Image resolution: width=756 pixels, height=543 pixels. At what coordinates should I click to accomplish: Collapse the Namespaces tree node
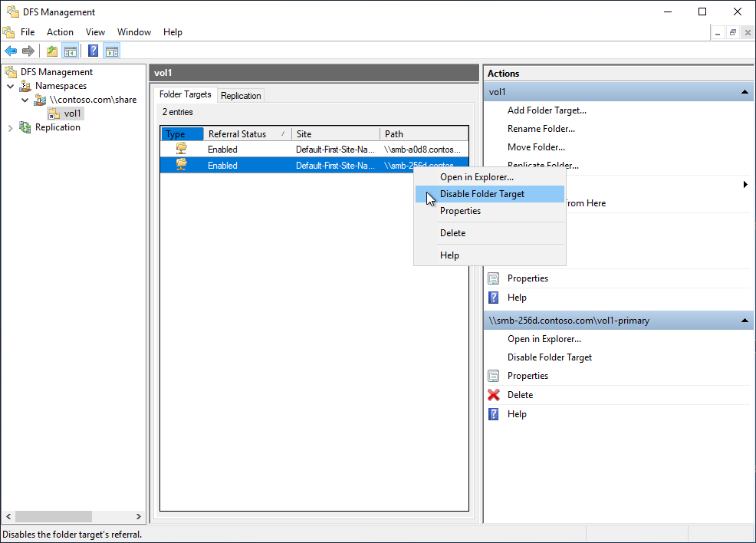pyautogui.click(x=10, y=87)
